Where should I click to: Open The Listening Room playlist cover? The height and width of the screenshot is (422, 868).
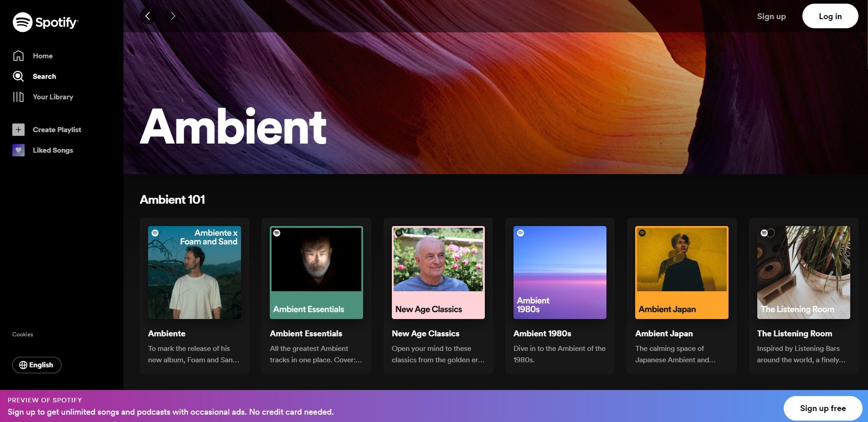click(x=804, y=273)
